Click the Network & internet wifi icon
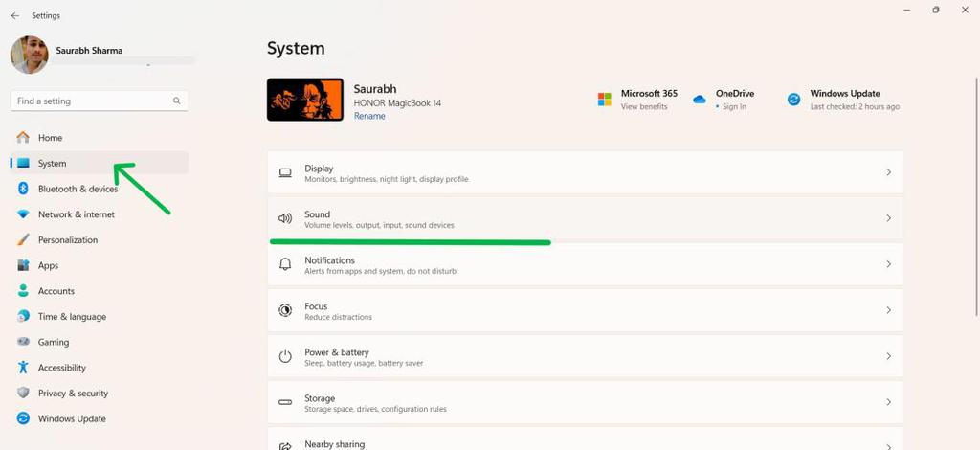 [x=23, y=214]
